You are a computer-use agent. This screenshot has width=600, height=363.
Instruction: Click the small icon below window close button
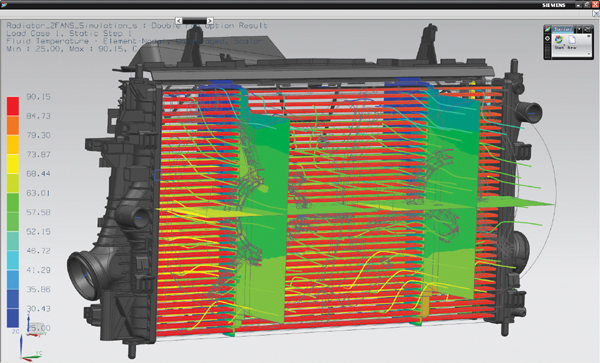pyautogui.click(x=596, y=14)
